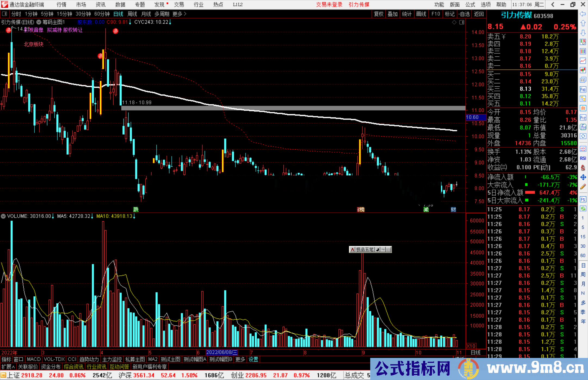The height and width of the screenshot is (380, 588).
Task: Expand the 筹码主图1 indicator dropdown
Action: (x=39, y=22)
